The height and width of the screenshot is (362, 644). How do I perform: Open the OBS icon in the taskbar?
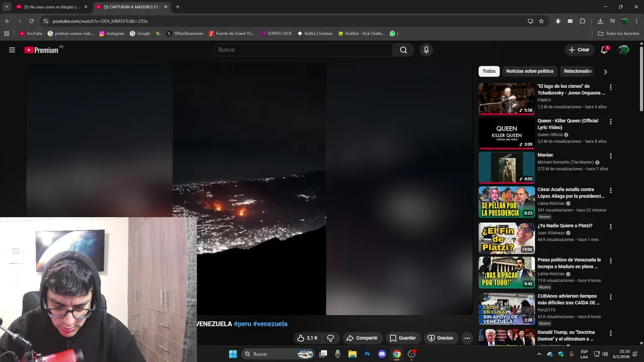pyautogui.click(x=412, y=354)
